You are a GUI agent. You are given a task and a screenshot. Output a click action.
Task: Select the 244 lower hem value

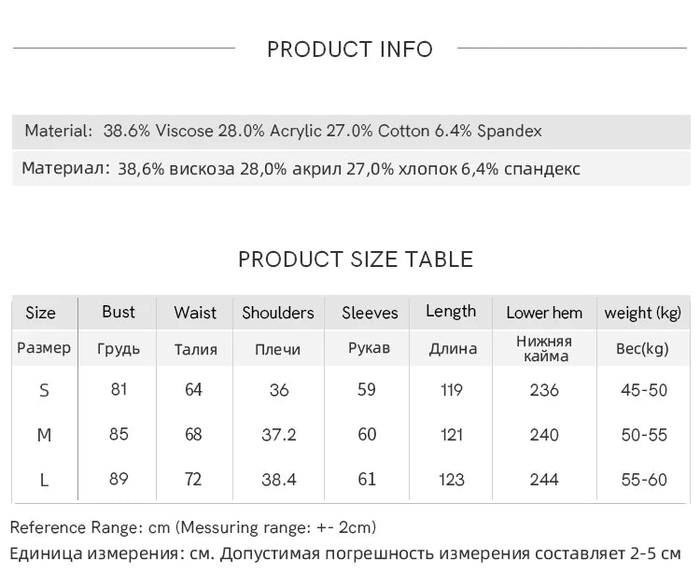click(x=544, y=480)
